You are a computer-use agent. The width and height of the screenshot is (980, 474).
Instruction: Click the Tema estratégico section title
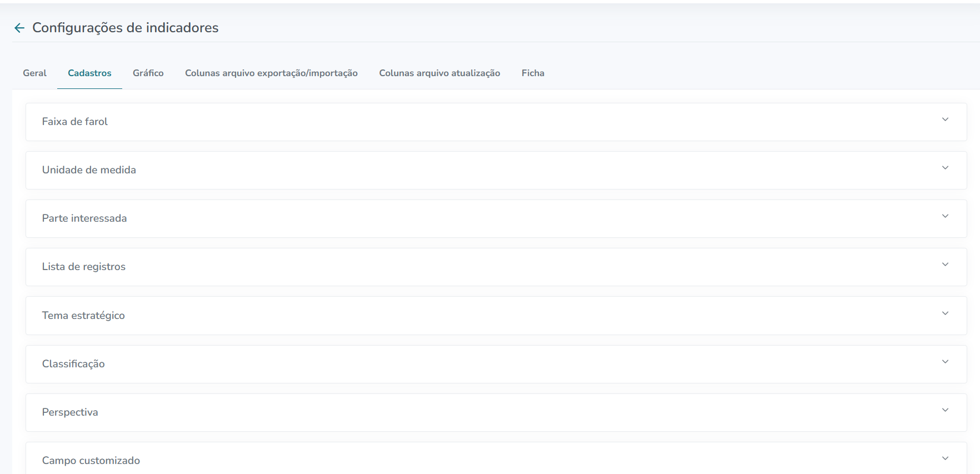pos(83,316)
